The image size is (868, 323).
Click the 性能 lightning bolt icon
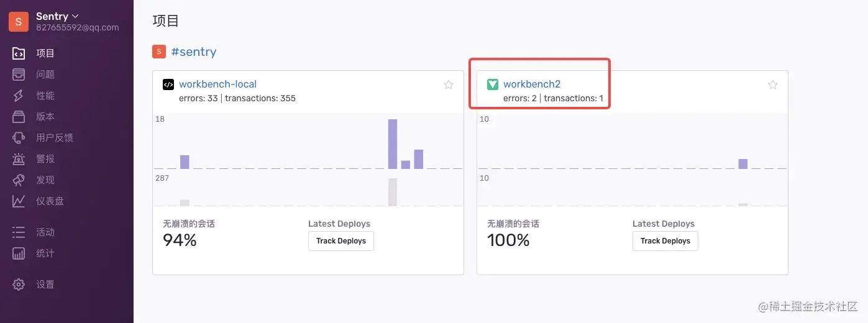(x=19, y=96)
